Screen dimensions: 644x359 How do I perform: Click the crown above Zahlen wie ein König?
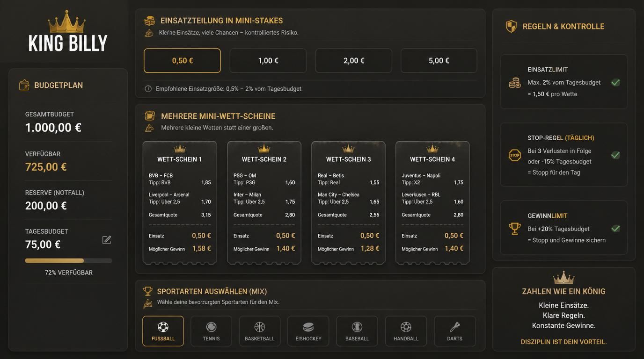coord(563,278)
